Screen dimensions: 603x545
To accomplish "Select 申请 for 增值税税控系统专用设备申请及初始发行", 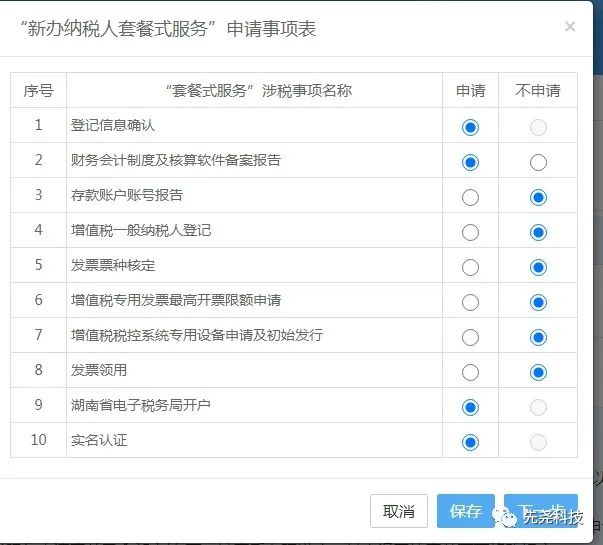I will pos(470,337).
